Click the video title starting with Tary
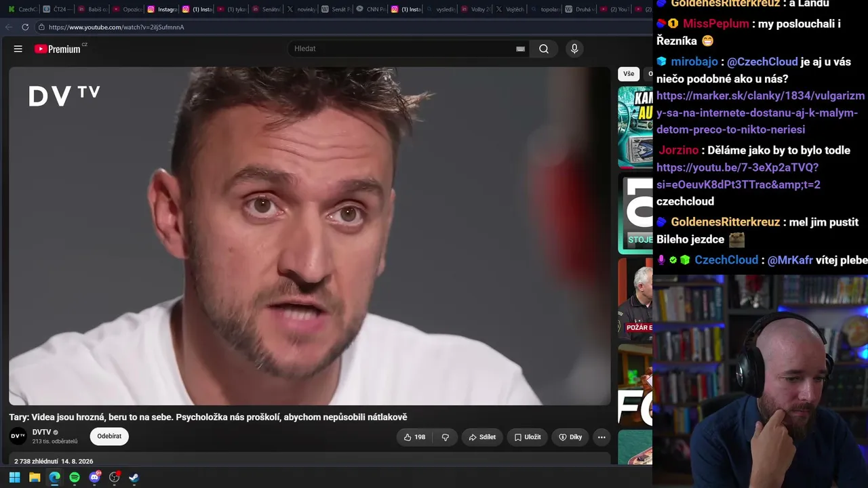Image resolution: width=868 pixels, height=488 pixels. point(208,418)
